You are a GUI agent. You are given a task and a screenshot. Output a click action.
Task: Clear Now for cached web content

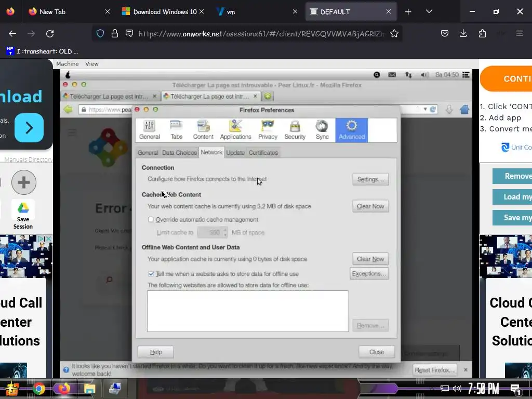pos(370,206)
